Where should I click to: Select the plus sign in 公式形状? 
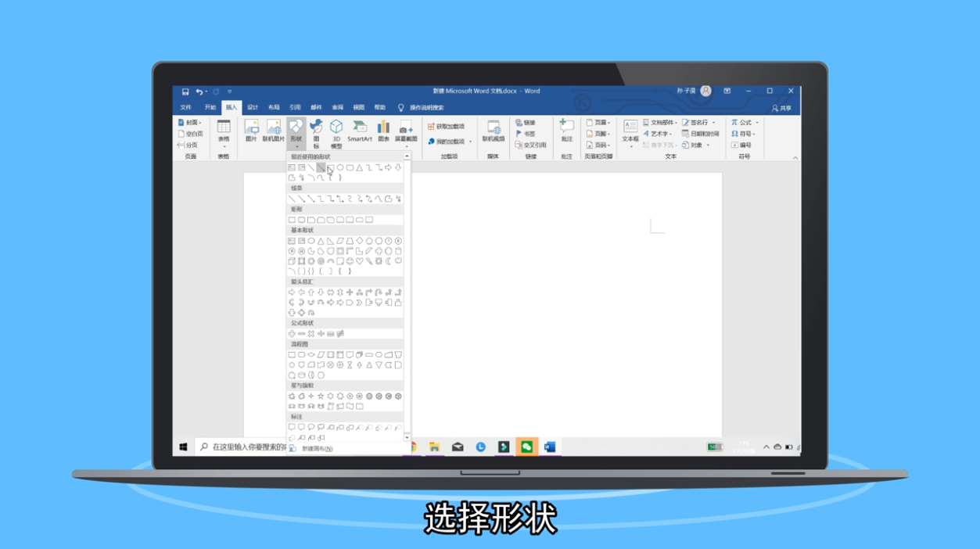[292, 334]
